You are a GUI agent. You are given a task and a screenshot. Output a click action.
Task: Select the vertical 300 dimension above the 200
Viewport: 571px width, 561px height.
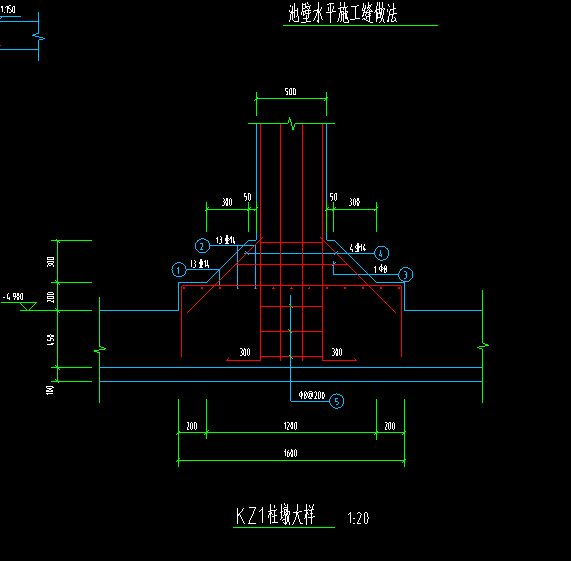[51, 262]
